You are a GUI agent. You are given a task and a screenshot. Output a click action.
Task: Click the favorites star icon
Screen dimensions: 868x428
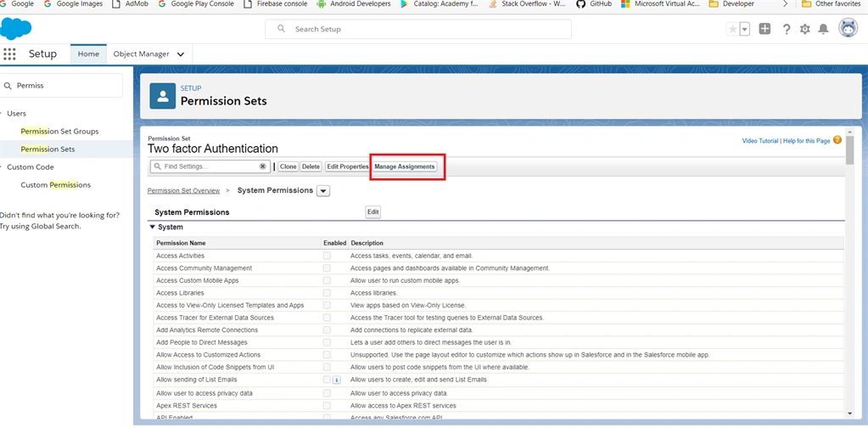(x=732, y=30)
